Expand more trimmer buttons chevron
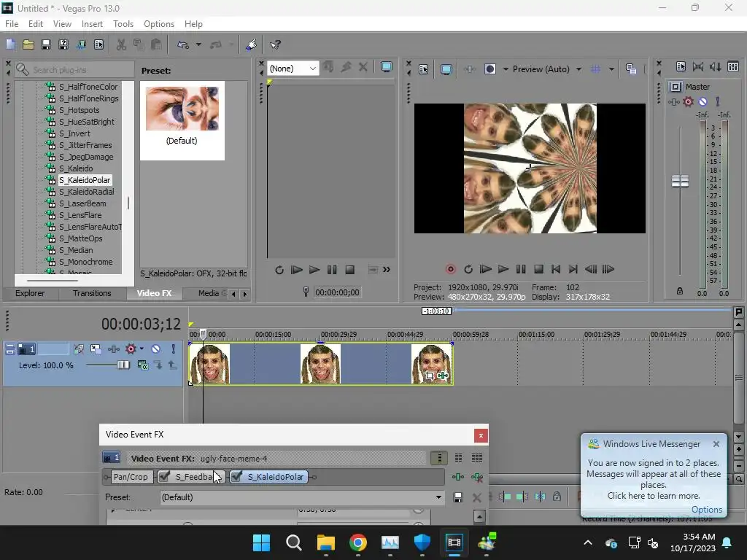This screenshot has height=560, width=747. (x=387, y=270)
